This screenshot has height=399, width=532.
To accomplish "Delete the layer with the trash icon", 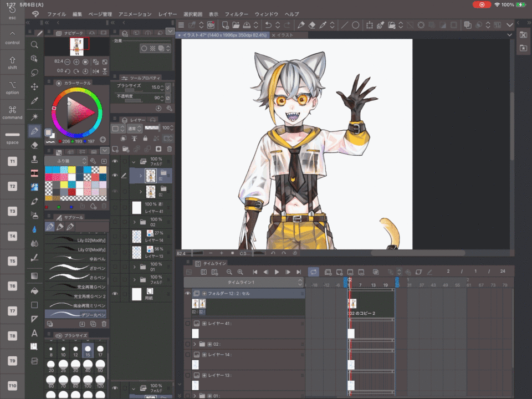I will 169,149.
